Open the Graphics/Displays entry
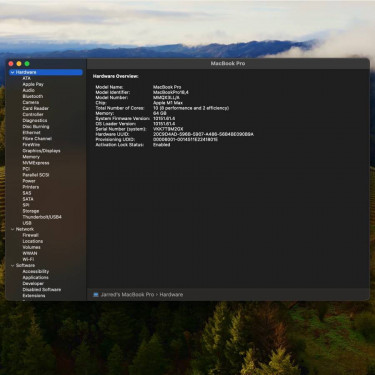The height and width of the screenshot is (375, 375). (x=41, y=151)
